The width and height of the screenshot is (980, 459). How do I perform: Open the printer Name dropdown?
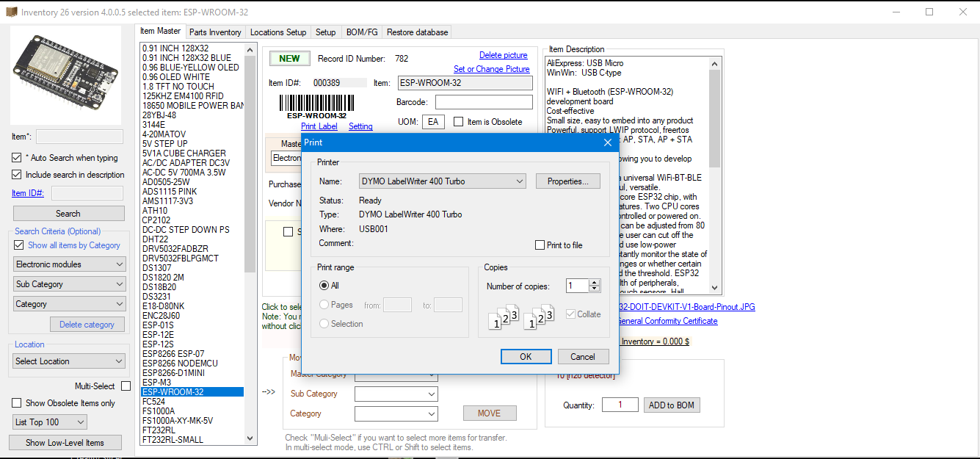pos(443,181)
